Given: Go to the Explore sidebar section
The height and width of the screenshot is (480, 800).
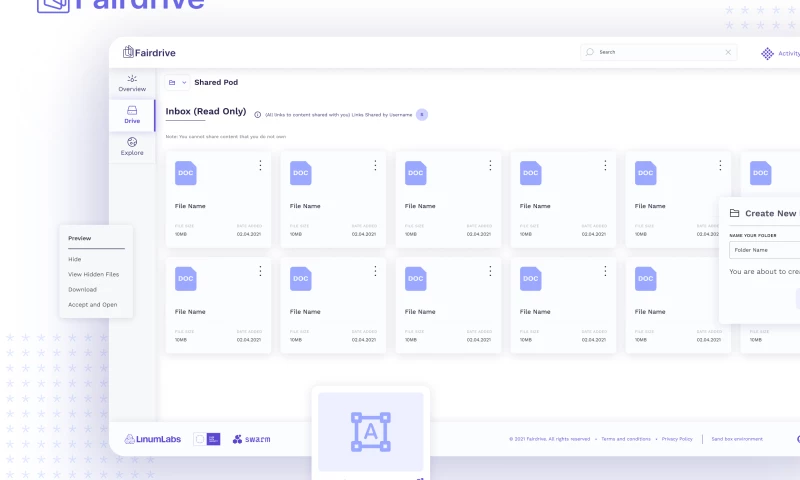Looking at the screenshot, I should coord(132,147).
